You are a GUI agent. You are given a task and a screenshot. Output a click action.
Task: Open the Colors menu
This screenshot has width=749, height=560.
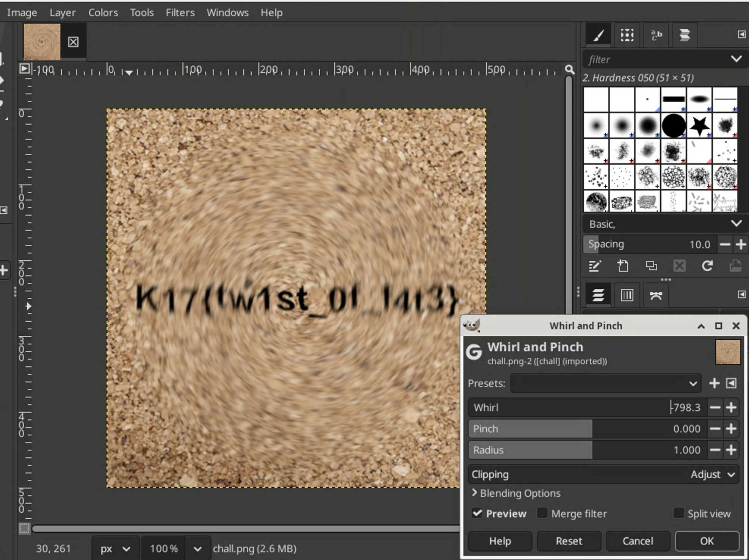click(x=103, y=13)
